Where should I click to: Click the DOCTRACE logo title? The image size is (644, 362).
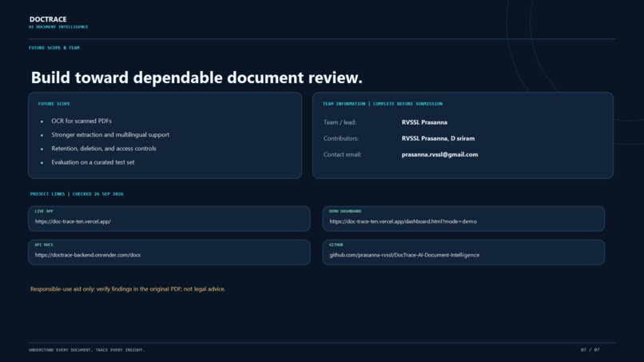tap(48, 19)
